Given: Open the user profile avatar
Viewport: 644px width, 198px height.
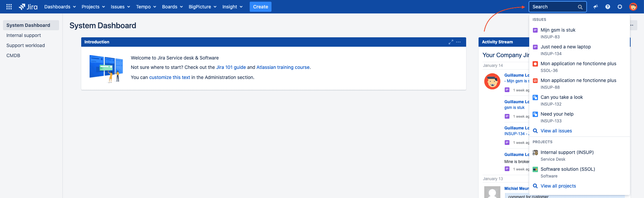Looking at the screenshot, I should 633,7.
